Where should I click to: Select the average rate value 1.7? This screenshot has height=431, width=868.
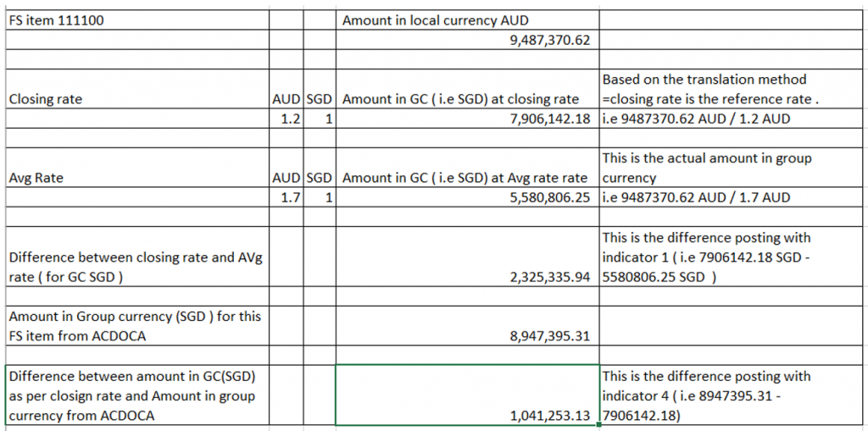coord(286,197)
